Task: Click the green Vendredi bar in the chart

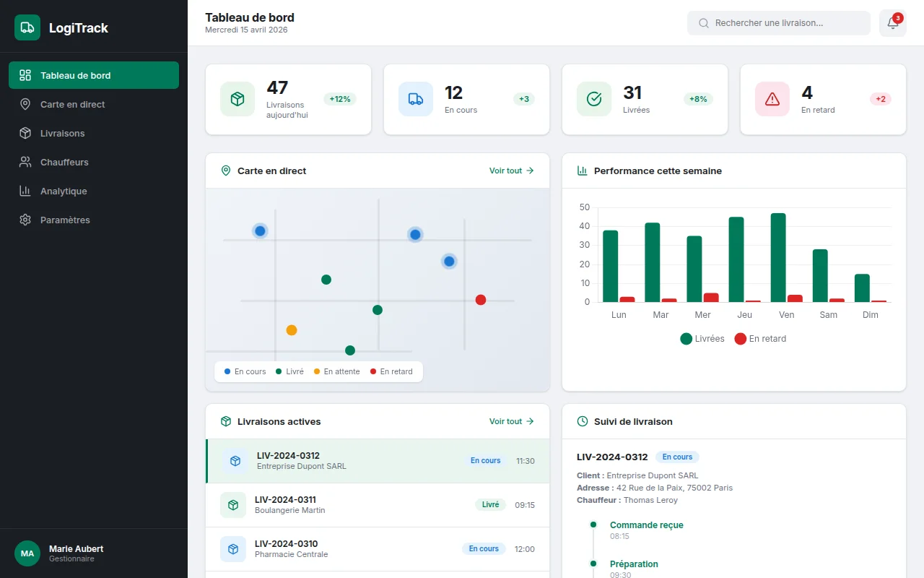Action: 778,257
